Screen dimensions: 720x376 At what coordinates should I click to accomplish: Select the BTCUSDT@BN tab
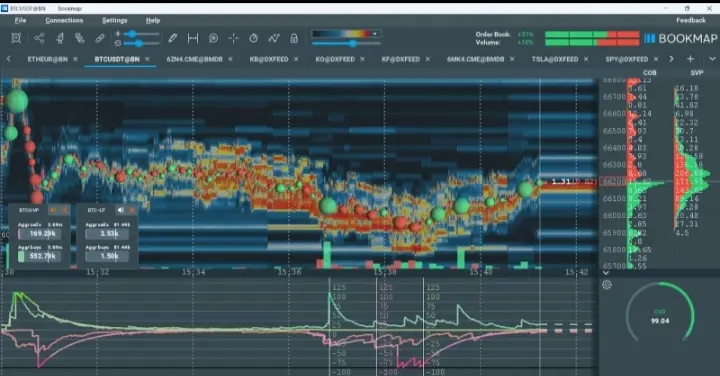click(117, 59)
